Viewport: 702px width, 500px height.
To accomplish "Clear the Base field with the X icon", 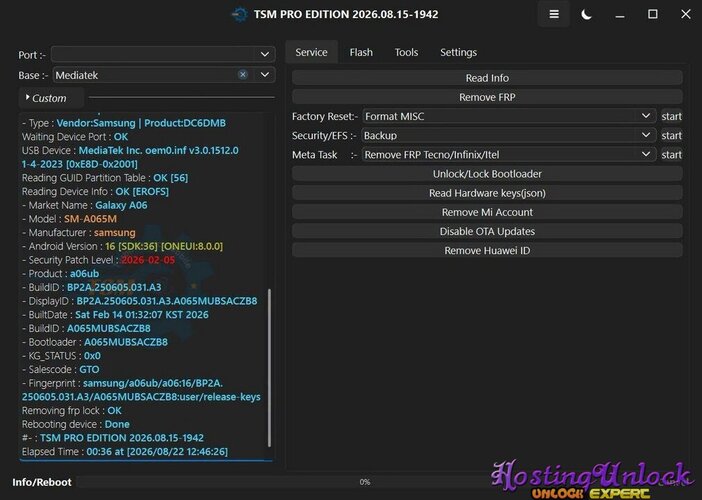I will [x=243, y=74].
